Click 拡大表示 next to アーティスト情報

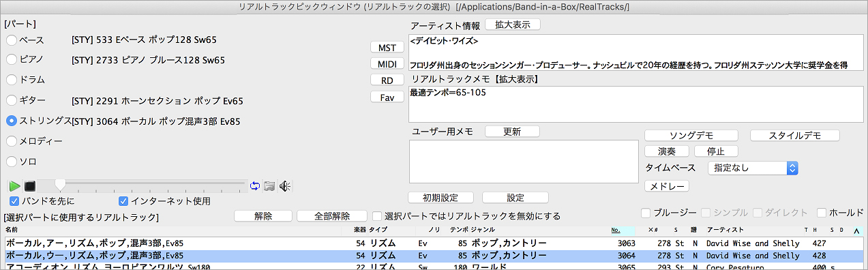513,25
